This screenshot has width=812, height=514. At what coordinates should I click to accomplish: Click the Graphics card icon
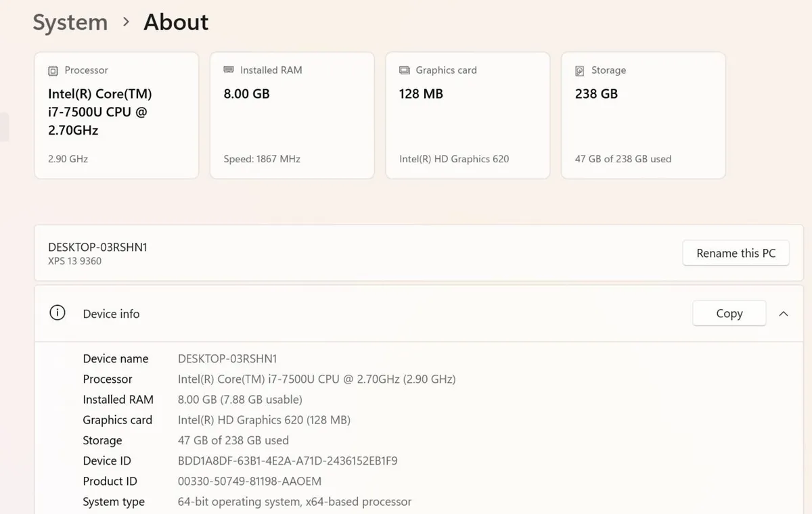tap(405, 70)
